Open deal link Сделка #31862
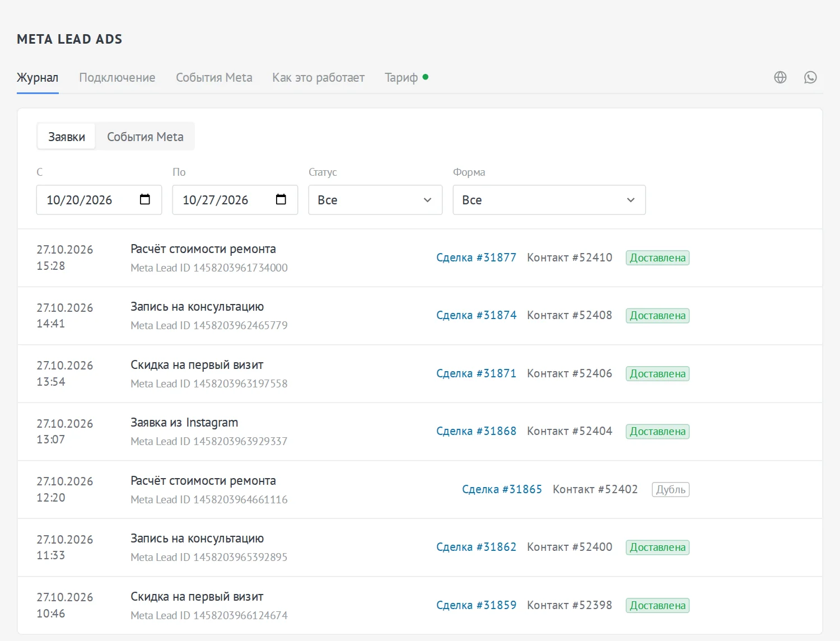The height and width of the screenshot is (641, 840). tap(476, 547)
